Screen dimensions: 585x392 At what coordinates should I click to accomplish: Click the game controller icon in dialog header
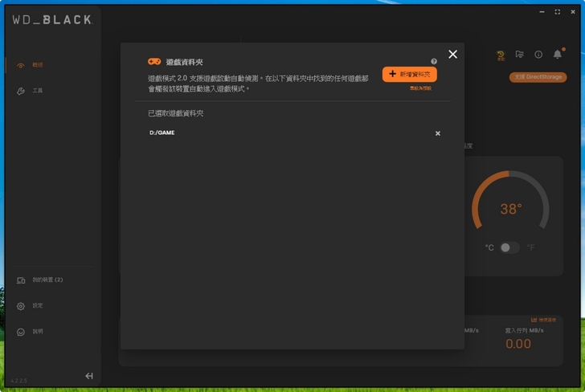154,61
